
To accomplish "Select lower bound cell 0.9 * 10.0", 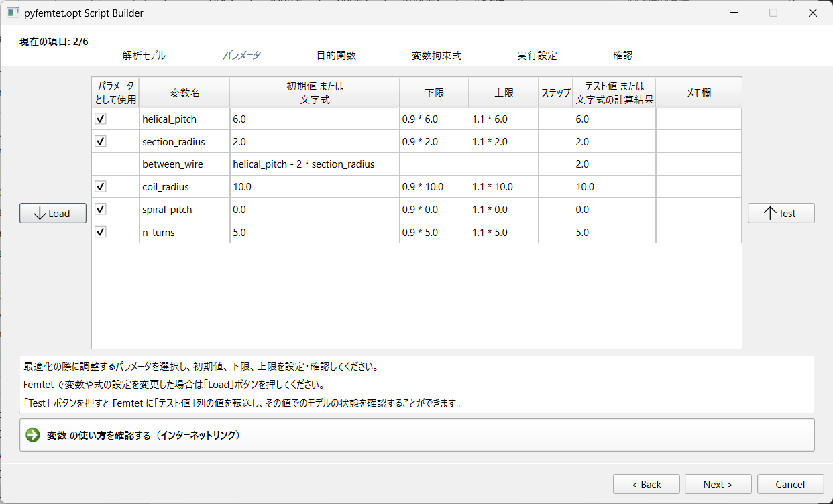I will point(434,186).
